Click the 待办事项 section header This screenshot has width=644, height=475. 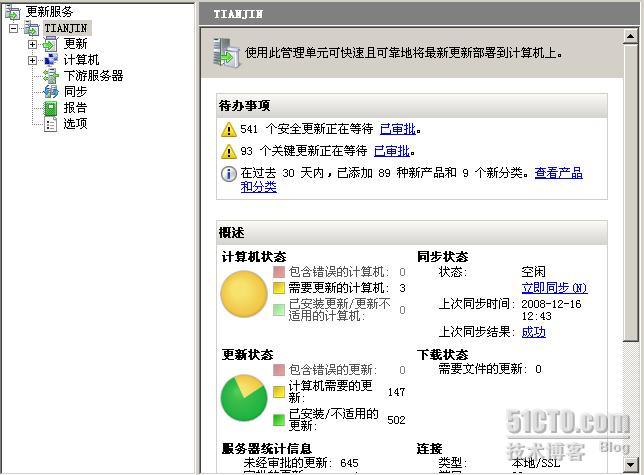pos(412,106)
